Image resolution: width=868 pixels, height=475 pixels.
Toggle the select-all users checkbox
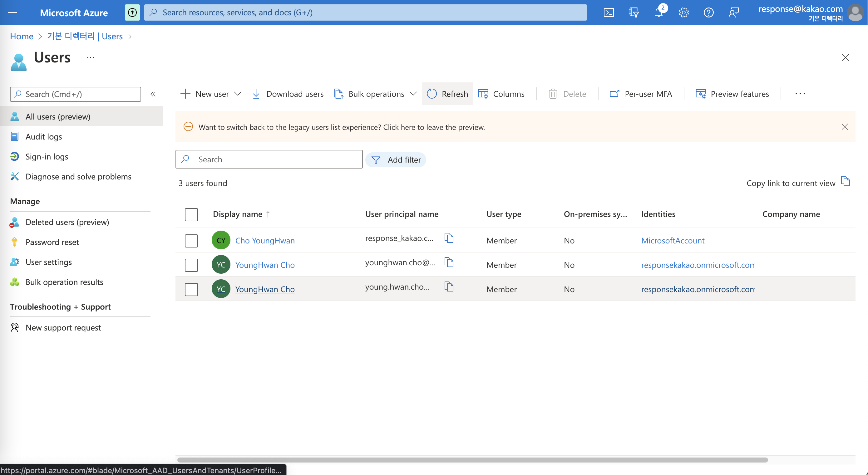click(x=191, y=214)
